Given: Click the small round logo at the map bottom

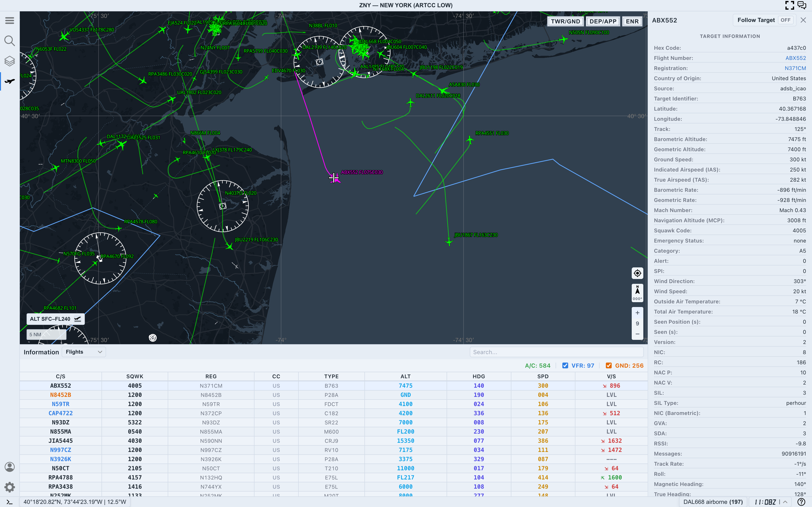Looking at the screenshot, I should click(x=152, y=338).
